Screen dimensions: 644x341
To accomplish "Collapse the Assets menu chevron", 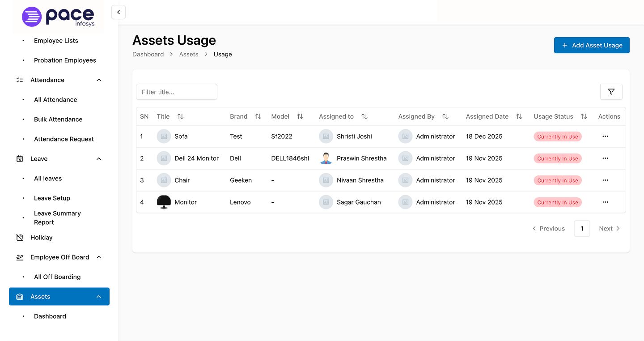I will coord(99,297).
